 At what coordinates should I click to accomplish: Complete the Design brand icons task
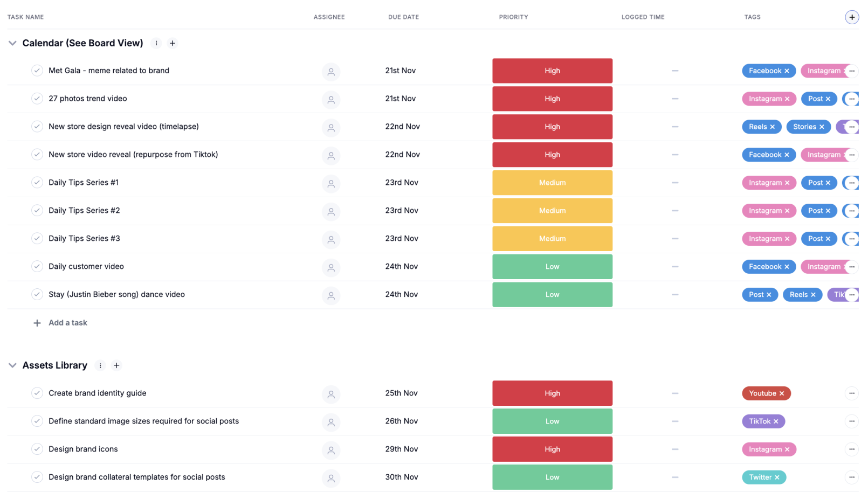37,449
